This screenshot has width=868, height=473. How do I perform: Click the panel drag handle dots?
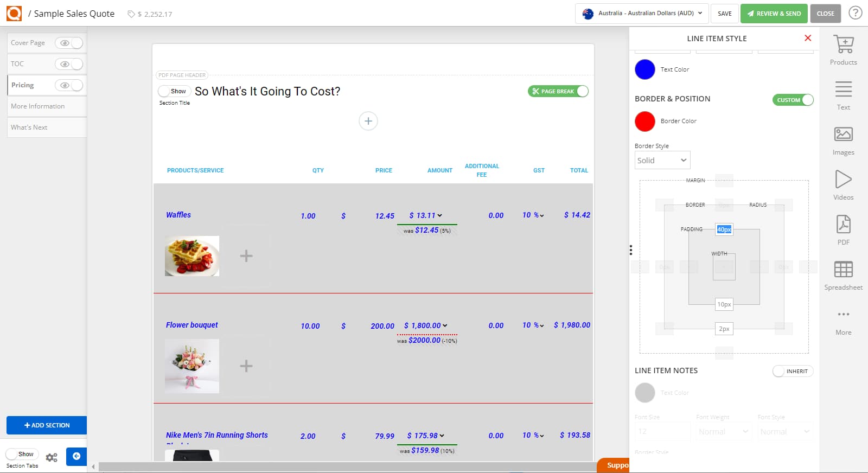pyautogui.click(x=630, y=250)
